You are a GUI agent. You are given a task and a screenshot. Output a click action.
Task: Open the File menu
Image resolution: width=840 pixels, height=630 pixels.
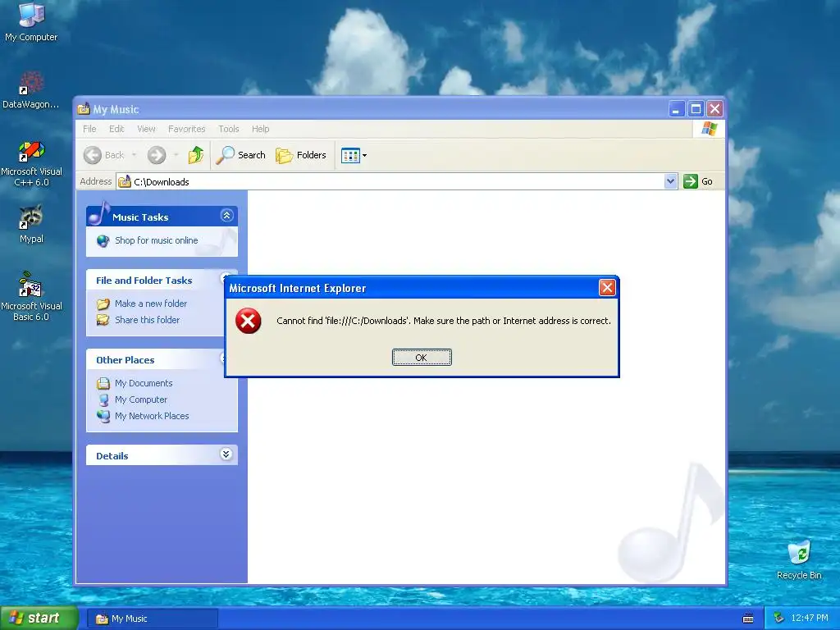point(89,129)
